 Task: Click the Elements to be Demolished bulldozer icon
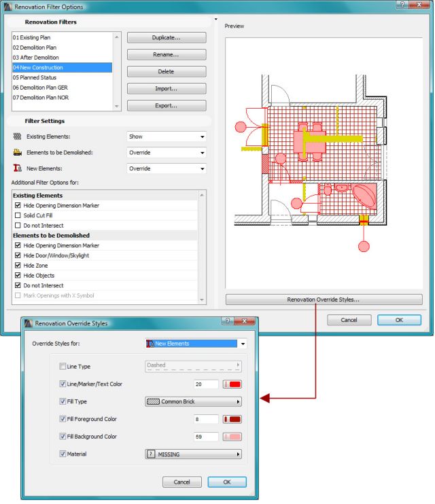tap(18, 152)
